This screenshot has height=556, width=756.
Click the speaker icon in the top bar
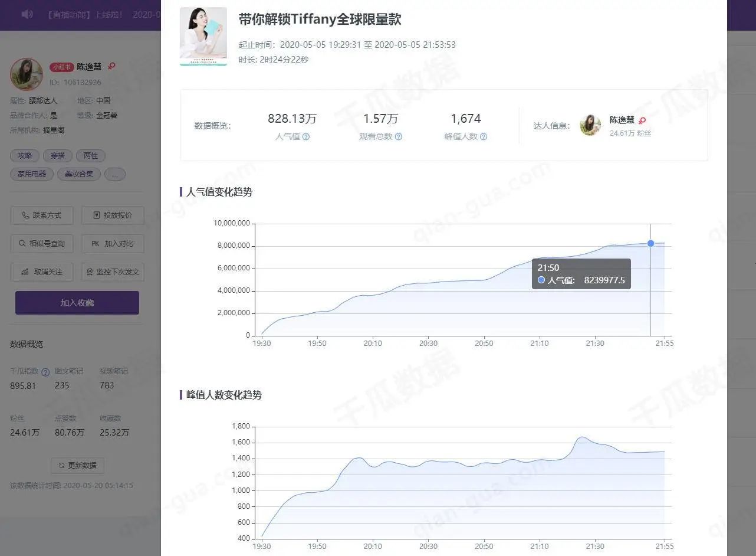pyautogui.click(x=27, y=14)
